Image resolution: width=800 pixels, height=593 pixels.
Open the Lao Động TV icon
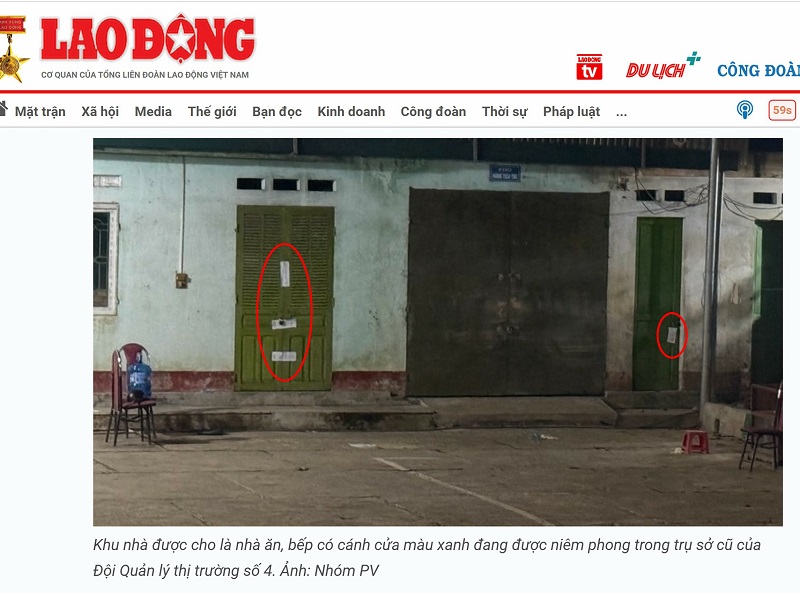point(589,67)
